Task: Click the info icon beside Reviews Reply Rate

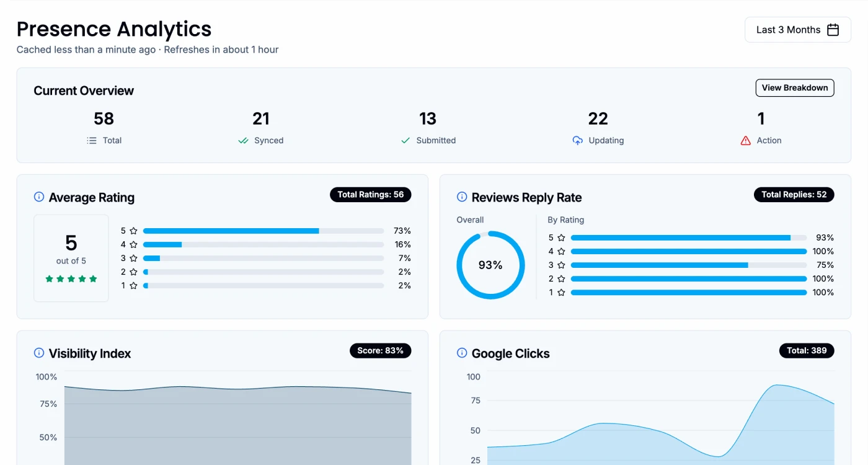Action: pos(462,197)
